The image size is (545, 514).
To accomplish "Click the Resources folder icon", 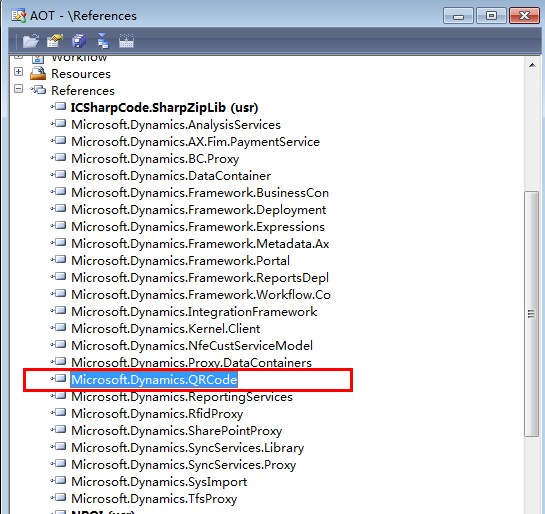I will pos(38,73).
